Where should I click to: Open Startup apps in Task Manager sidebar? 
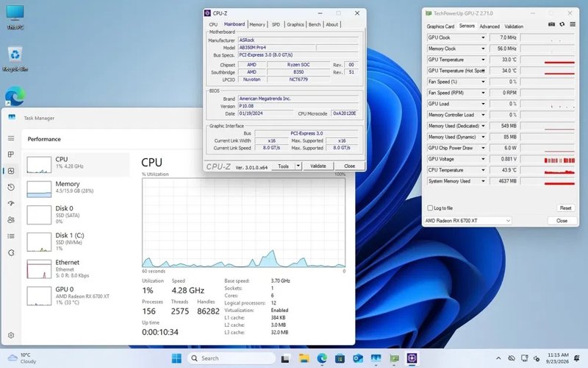point(11,203)
